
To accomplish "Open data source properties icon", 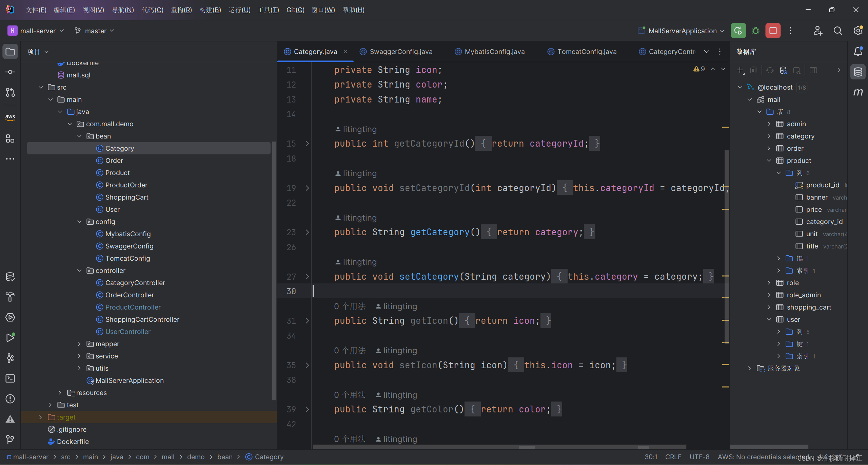I will 784,70.
